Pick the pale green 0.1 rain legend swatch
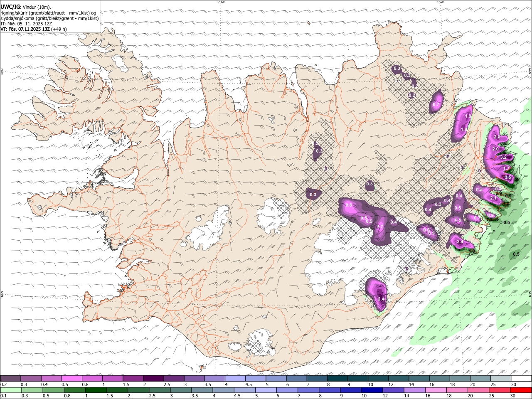532x399 pixels. (11, 390)
